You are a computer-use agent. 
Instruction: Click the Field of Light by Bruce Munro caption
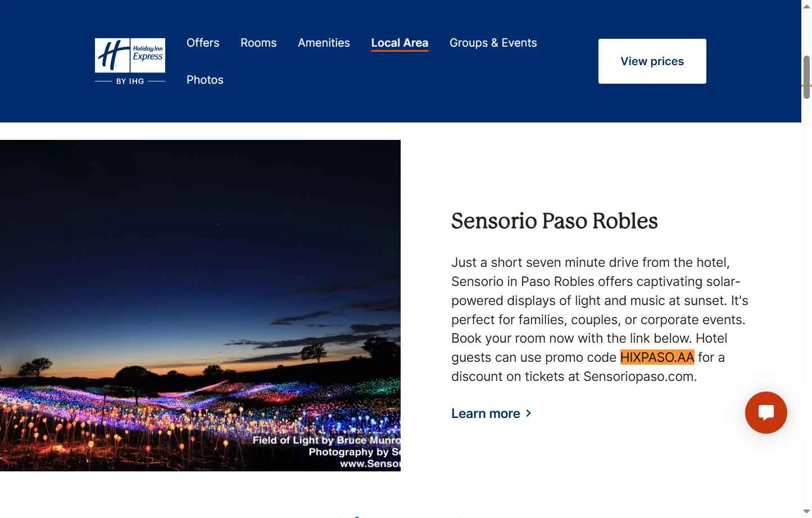[x=326, y=440]
